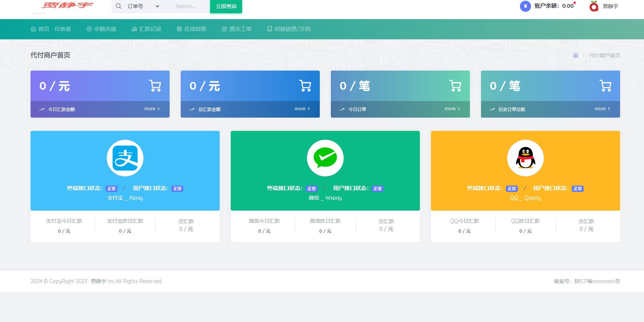This screenshot has width=644, height=322.
Task: Click more link on 总汇款金额 card
Action: click(302, 109)
